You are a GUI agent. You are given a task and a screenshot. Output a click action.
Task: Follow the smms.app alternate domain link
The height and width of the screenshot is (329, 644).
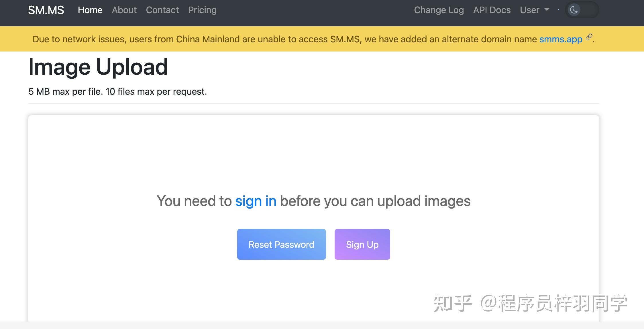pyautogui.click(x=561, y=39)
